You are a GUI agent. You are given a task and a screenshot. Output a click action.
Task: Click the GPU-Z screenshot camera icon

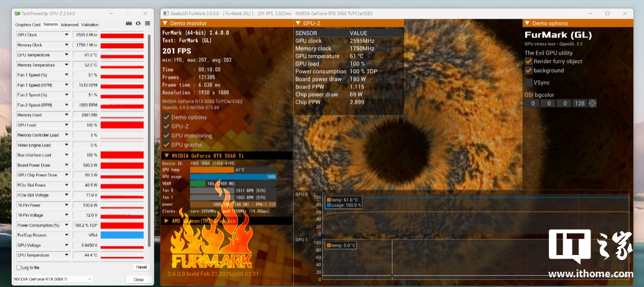(129, 23)
